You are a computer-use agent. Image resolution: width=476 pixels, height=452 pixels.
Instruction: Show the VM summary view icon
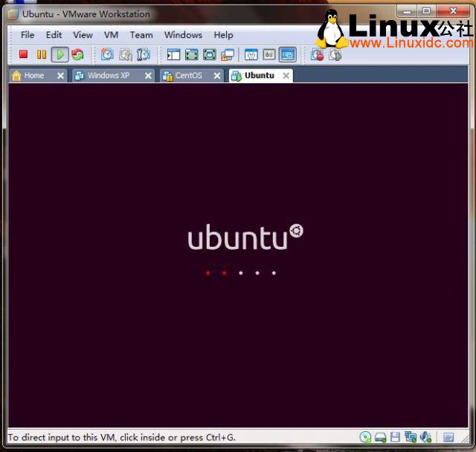tap(251, 54)
